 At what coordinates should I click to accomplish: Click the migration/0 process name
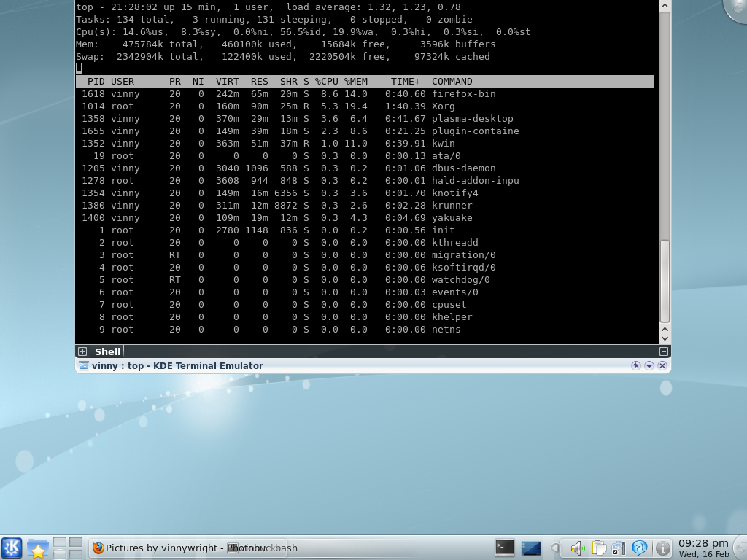[463, 254]
